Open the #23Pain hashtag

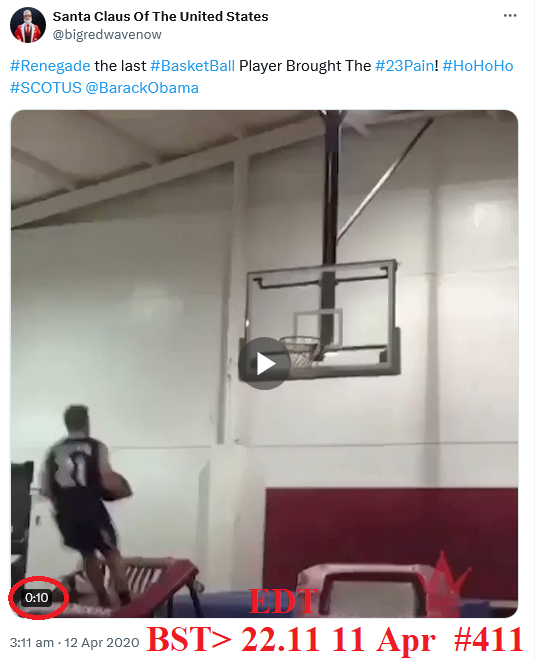(405, 66)
